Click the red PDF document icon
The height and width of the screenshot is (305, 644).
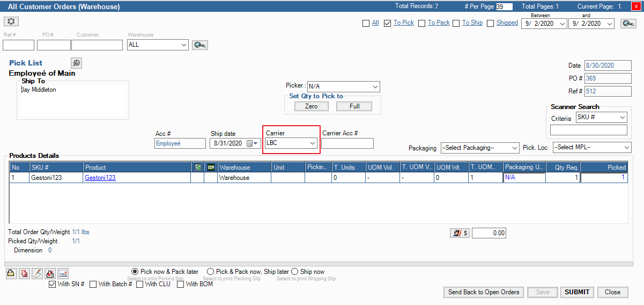pos(24,273)
